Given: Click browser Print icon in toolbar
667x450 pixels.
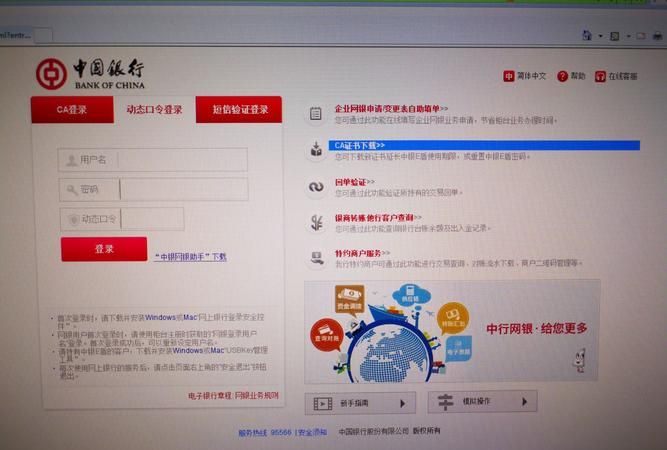Looking at the screenshot, I should coord(658,36).
